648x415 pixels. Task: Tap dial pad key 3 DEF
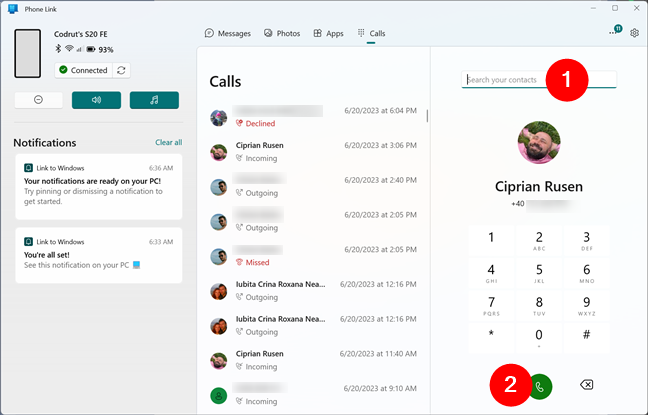(586, 241)
